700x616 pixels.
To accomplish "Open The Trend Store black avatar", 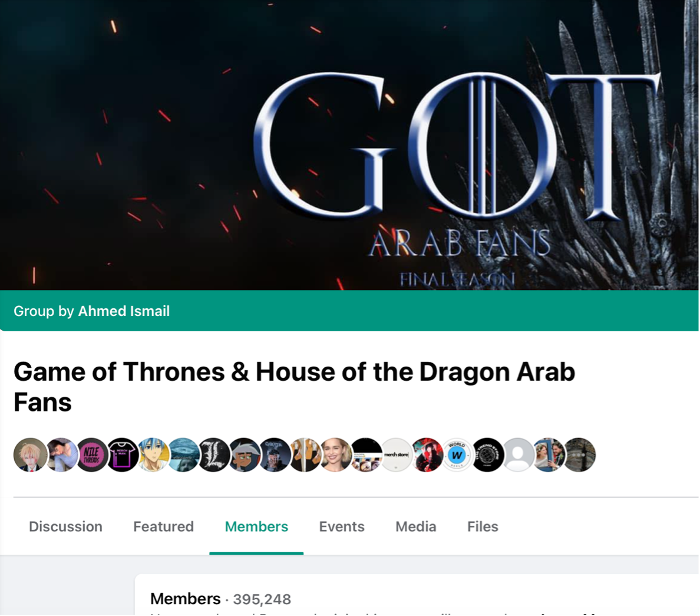I will (487, 454).
